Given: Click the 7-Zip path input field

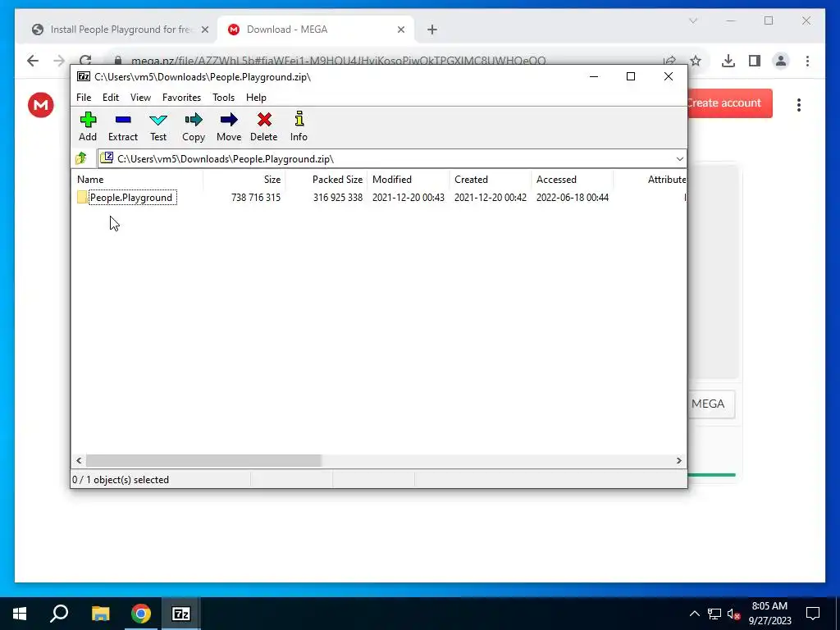Looking at the screenshot, I should 391,158.
